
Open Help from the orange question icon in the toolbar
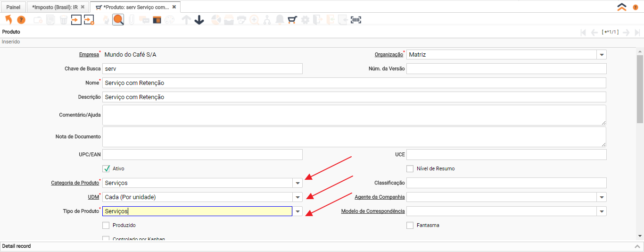click(x=21, y=20)
